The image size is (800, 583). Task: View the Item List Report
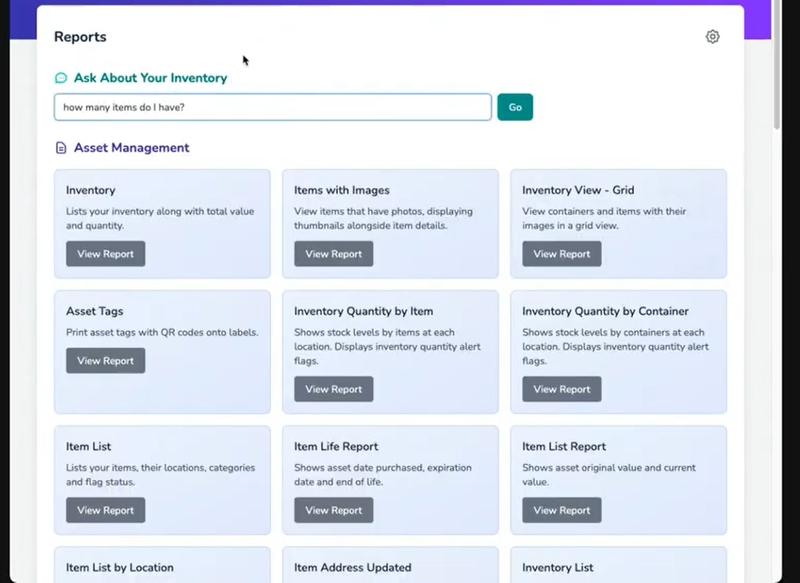561,510
